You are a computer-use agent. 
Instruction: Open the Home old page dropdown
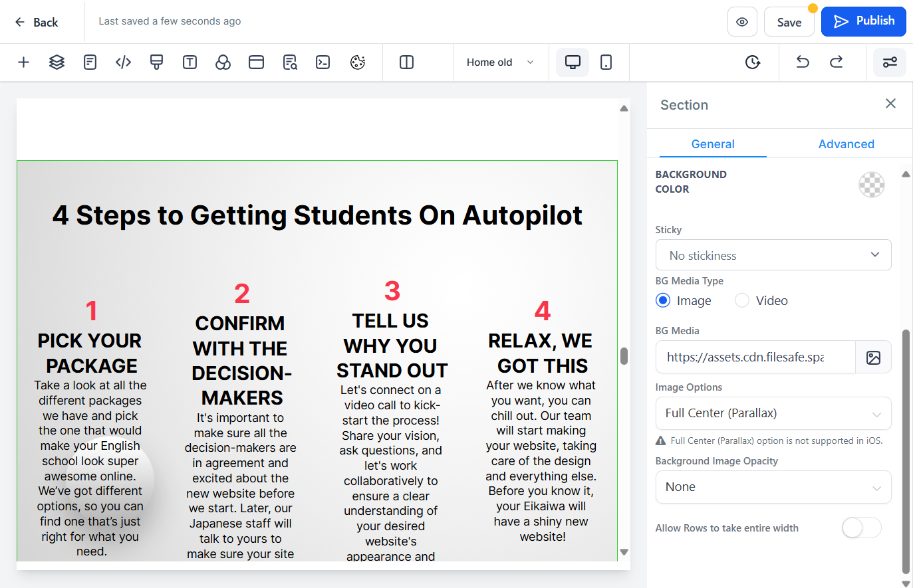[x=501, y=62]
